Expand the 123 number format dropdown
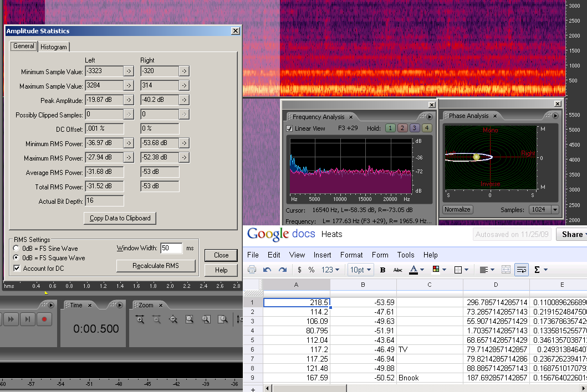The height and width of the screenshot is (392, 587). (x=331, y=270)
